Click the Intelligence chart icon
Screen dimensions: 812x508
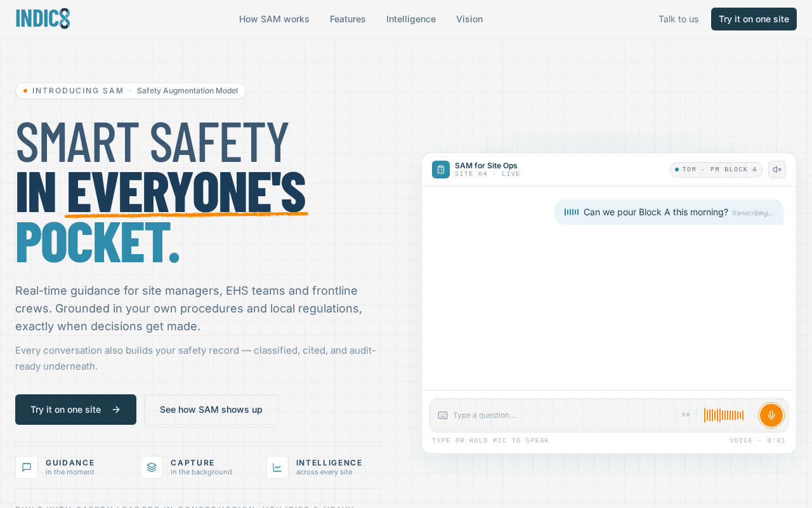(x=277, y=467)
